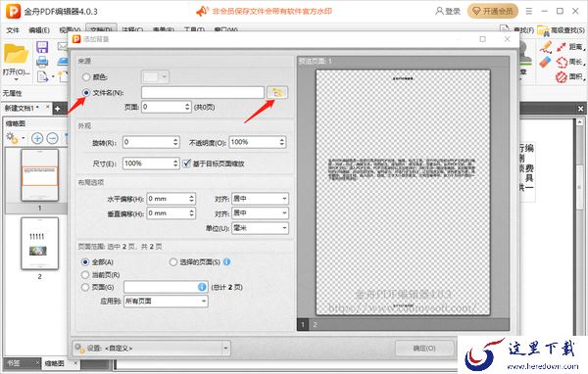Select the pencil drawing tool icon
The width and height of the screenshot is (588, 374).
pos(546,47)
